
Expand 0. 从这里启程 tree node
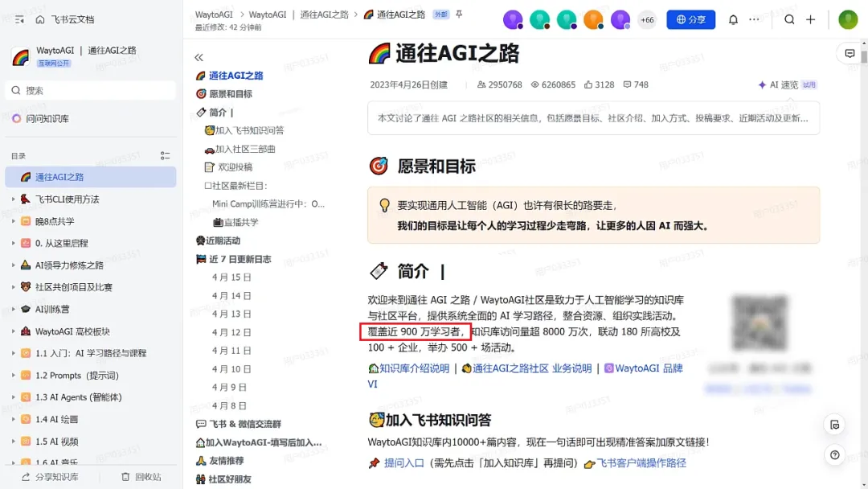pyautogui.click(x=14, y=243)
